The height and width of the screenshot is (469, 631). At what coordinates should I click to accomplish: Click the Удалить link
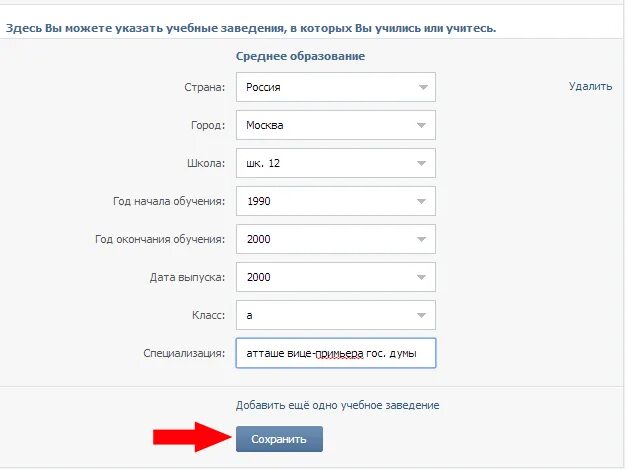point(590,86)
